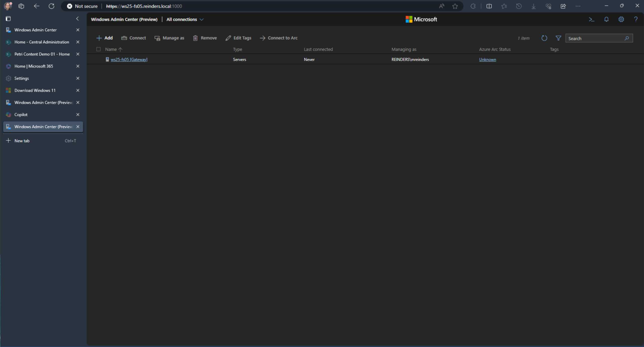Sort by Managing as column

tap(404, 49)
